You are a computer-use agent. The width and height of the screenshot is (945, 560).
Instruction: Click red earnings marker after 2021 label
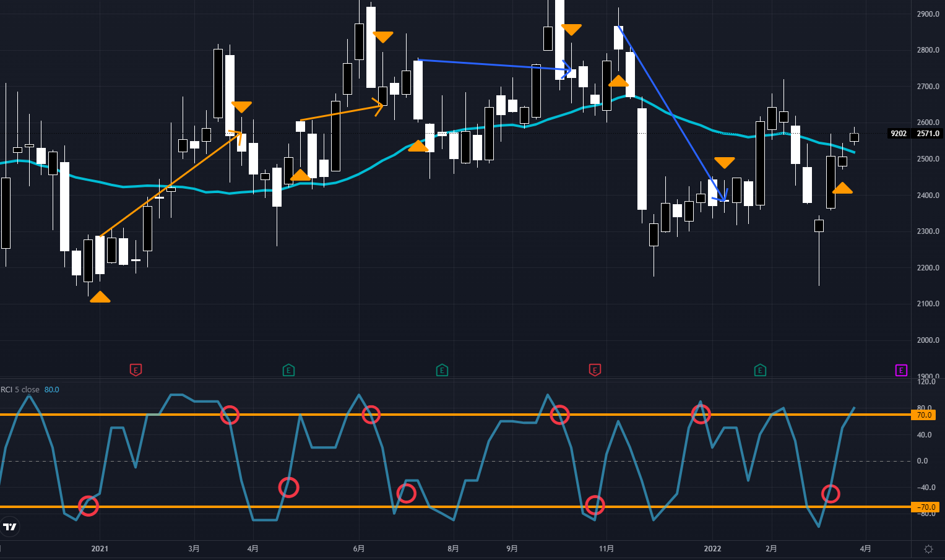coord(136,371)
